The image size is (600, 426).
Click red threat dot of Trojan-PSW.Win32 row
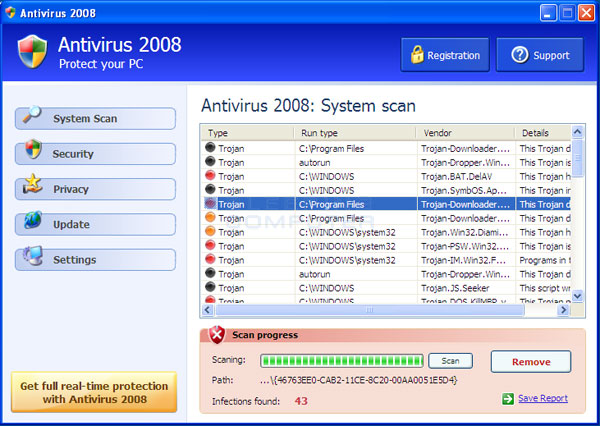coord(210,245)
